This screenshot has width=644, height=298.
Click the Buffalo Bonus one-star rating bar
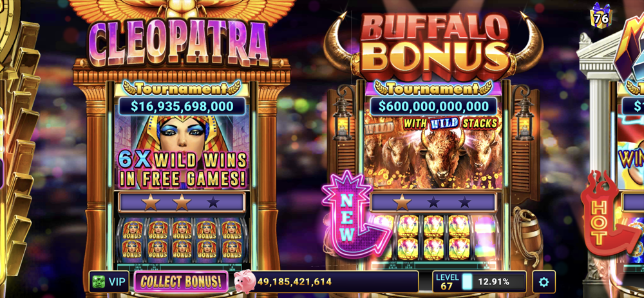pyautogui.click(x=433, y=202)
